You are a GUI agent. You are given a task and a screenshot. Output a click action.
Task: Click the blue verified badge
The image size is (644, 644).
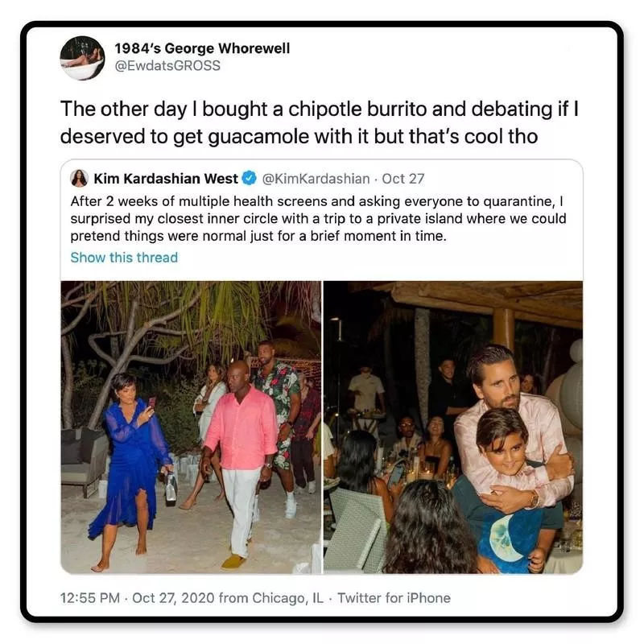(251, 178)
